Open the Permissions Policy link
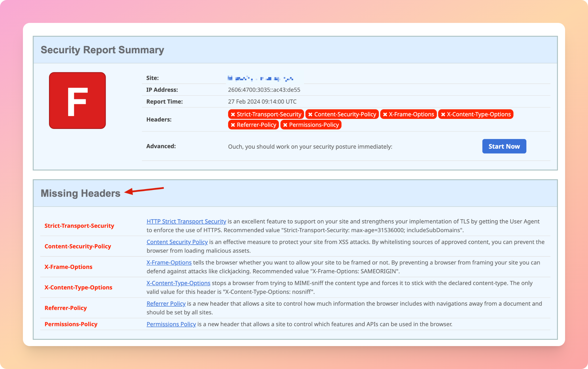This screenshot has height=369, width=588. [x=171, y=324]
